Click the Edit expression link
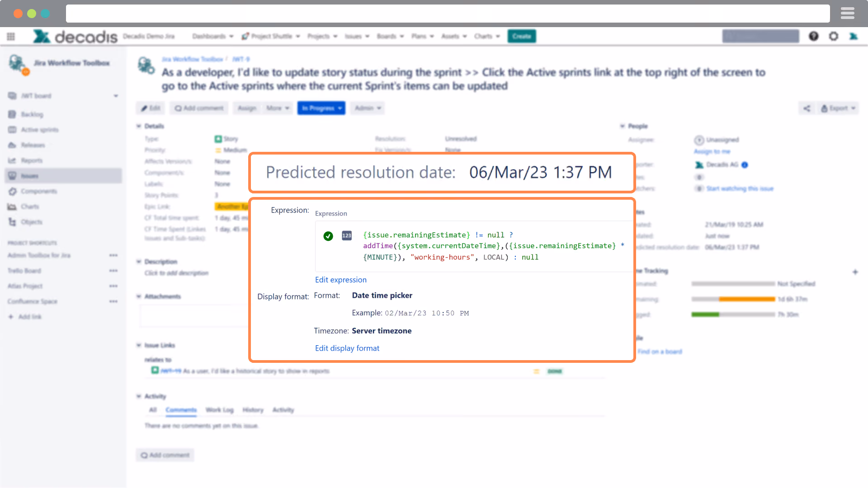Image resolution: width=868 pixels, height=488 pixels. coord(341,280)
